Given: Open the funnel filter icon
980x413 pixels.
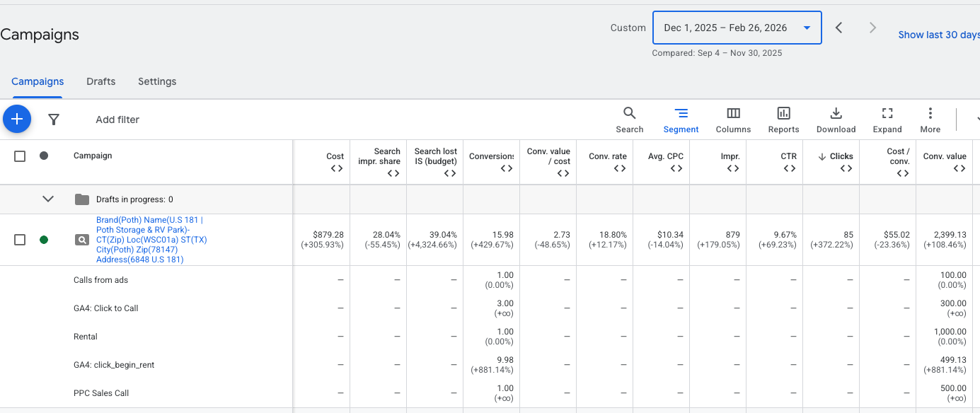Looking at the screenshot, I should coord(53,120).
